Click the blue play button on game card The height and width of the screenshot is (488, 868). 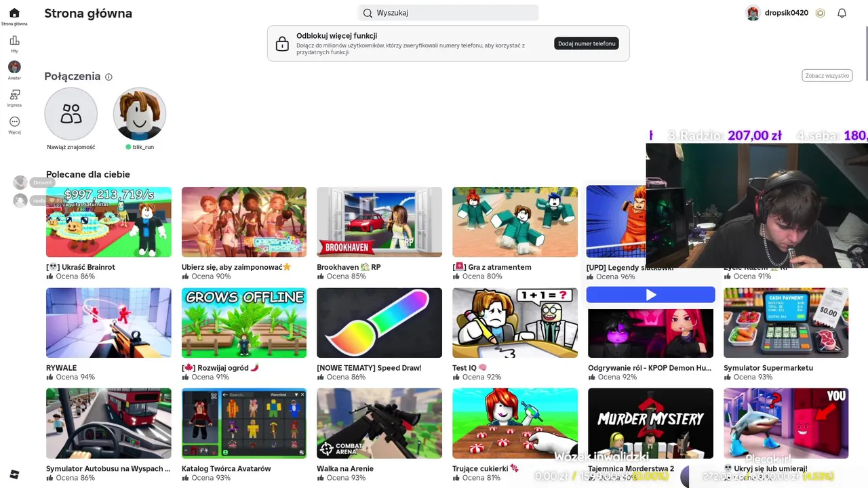tap(650, 295)
